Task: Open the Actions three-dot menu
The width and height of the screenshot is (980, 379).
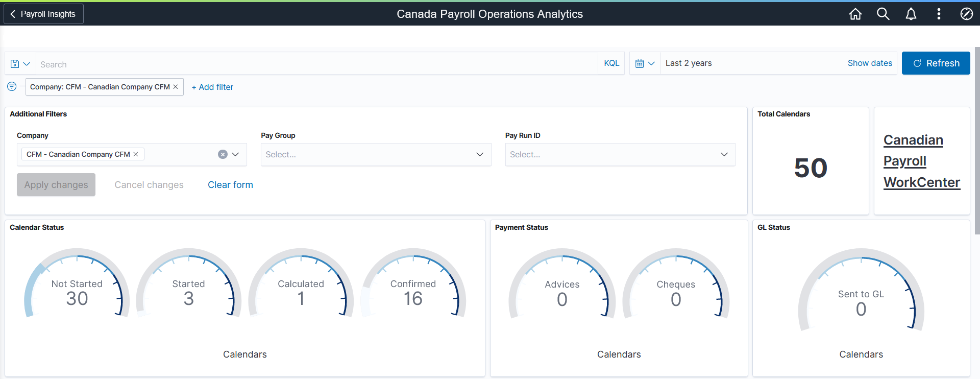Action: tap(939, 14)
